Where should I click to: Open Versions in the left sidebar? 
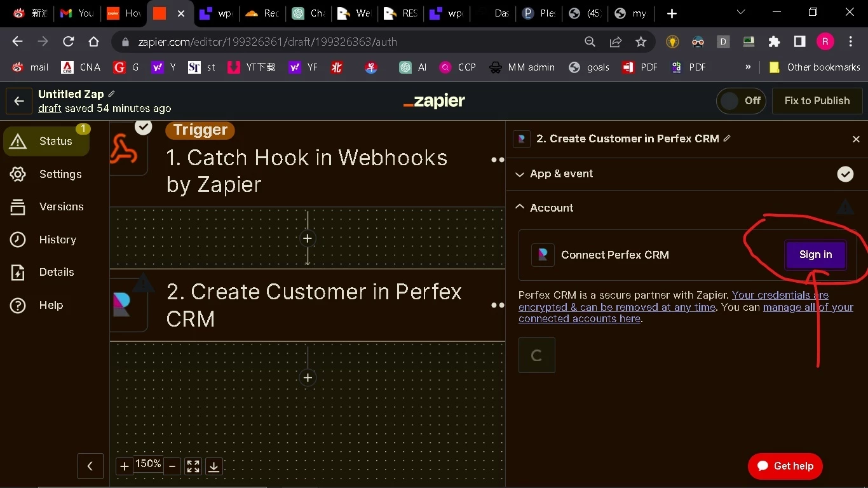pos(46,207)
